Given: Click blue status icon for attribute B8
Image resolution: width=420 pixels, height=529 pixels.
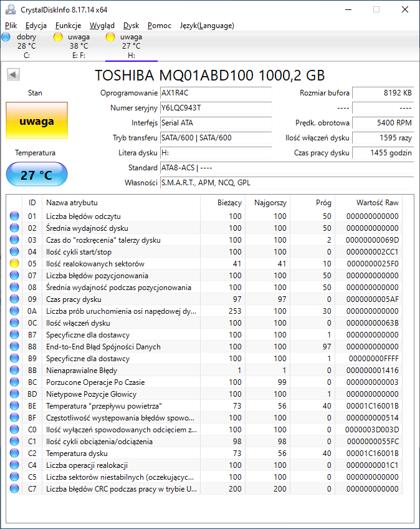Looking at the screenshot, I should pyautogui.click(x=14, y=346).
